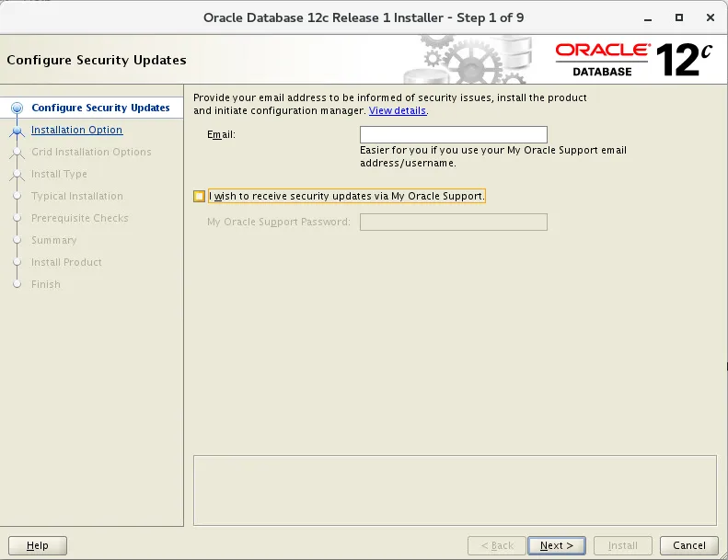The image size is (728, 560).
Task: Click the message output box at bottom
Action: (455, 490)
